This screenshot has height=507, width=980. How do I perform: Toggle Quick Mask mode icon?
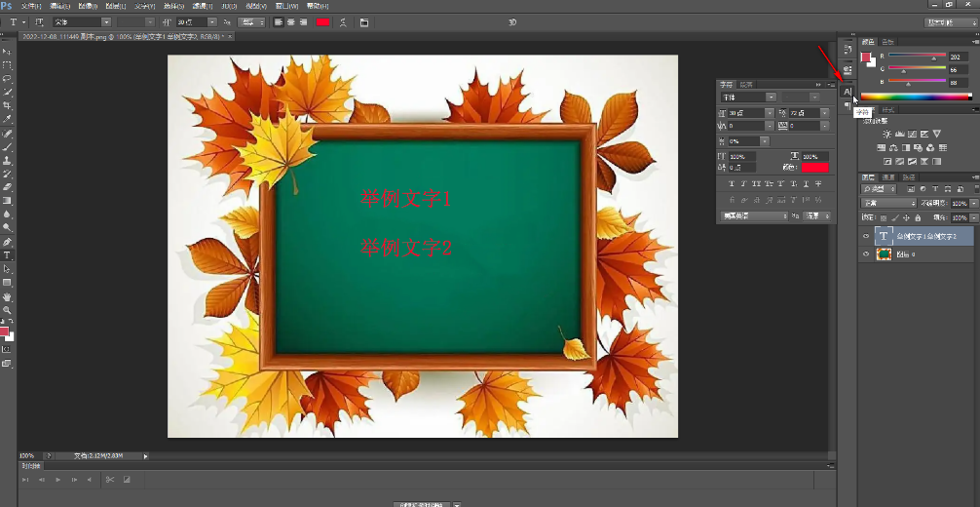click(x=7, y=349)
